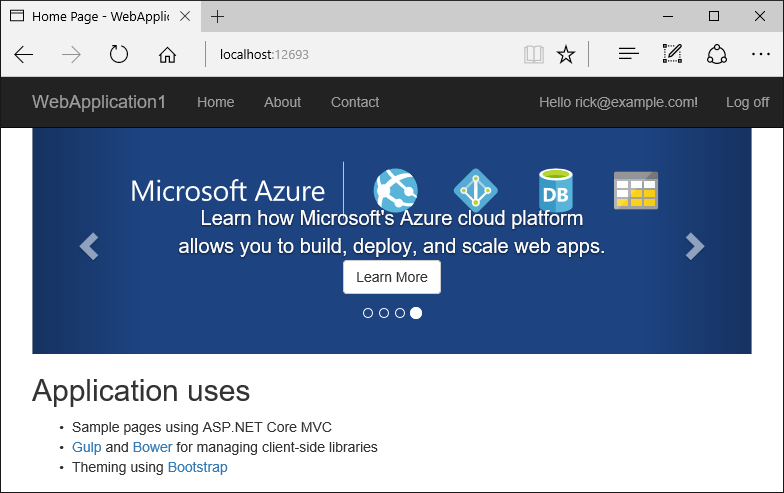Select the third carousel indicator dot
Viewport: 784px width, 493px height.
400,313
